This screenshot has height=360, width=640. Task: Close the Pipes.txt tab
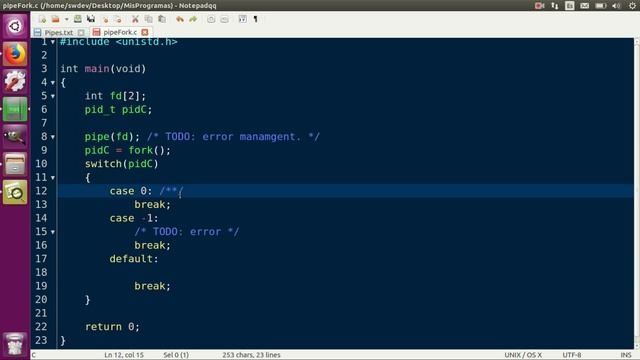(81, 32)
